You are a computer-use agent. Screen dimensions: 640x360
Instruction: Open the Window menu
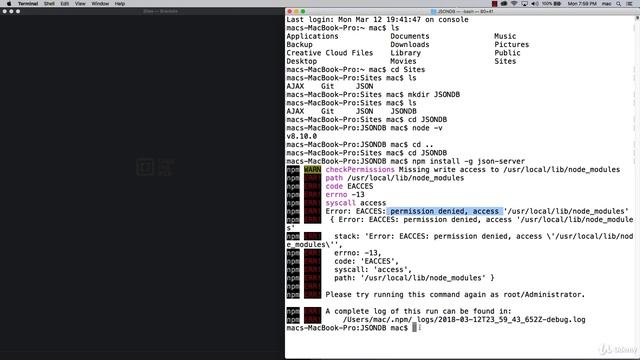[100, 4]
